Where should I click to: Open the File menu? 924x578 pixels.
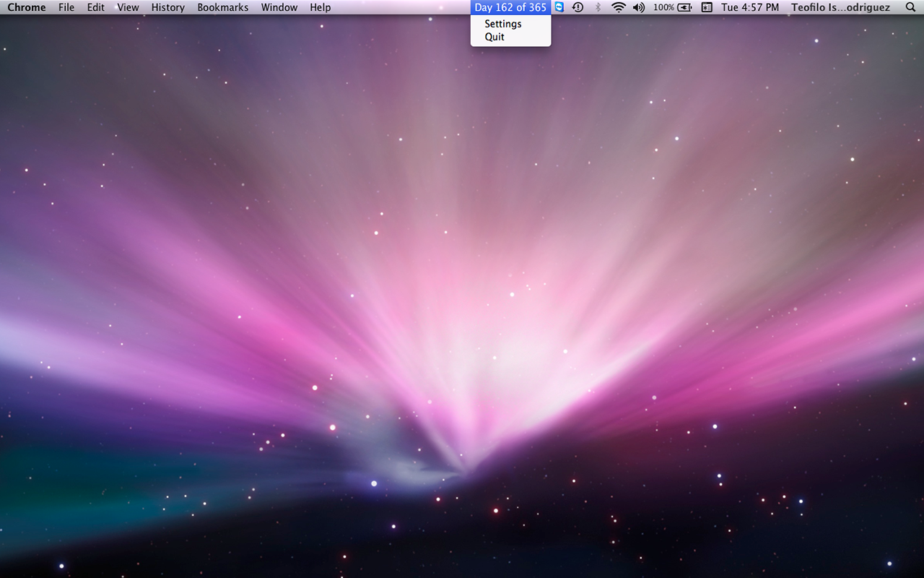click(66, 7)
